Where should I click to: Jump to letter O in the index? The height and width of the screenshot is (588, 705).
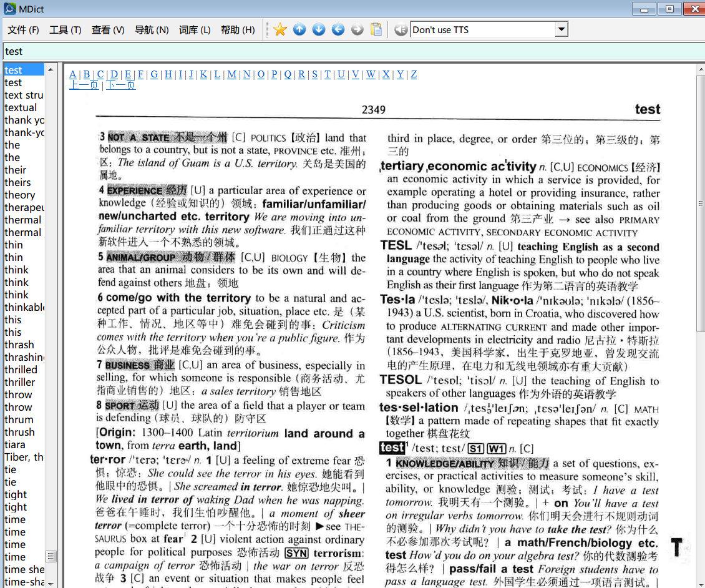click(261, 74)
